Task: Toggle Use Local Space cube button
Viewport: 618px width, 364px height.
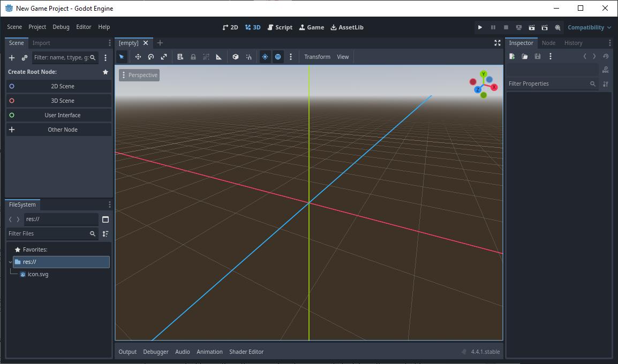Action: [x=235, y=57]
